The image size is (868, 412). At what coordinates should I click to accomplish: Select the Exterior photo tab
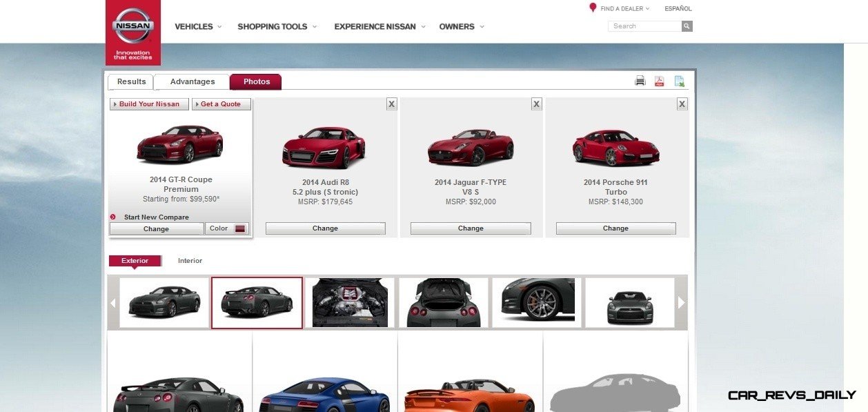click(135, 261)
